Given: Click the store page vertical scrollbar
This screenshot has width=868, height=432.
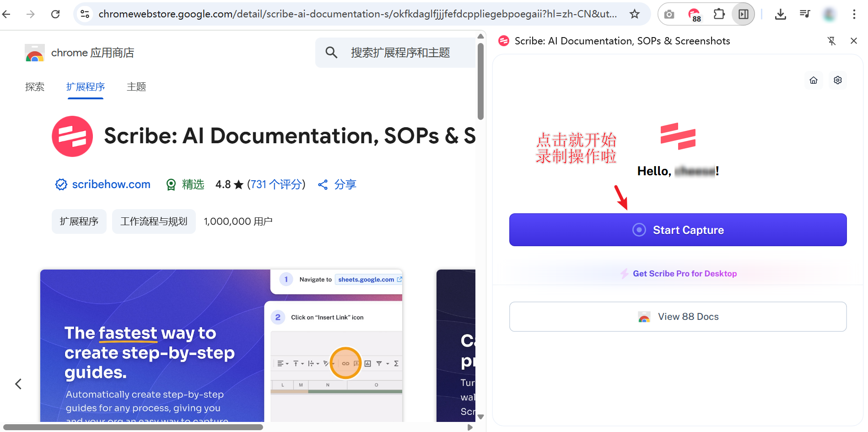Looking at the screenshot, I should coord(480,81).
